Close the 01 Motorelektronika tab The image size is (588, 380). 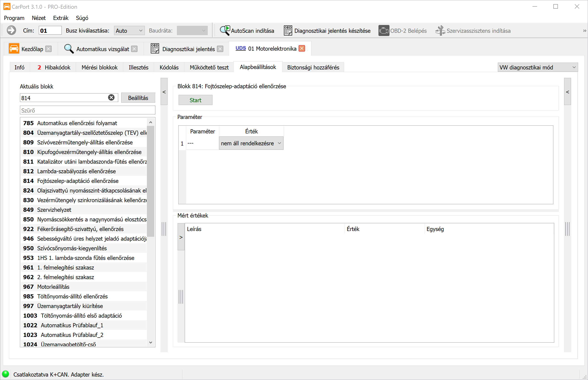click(302, 49)
